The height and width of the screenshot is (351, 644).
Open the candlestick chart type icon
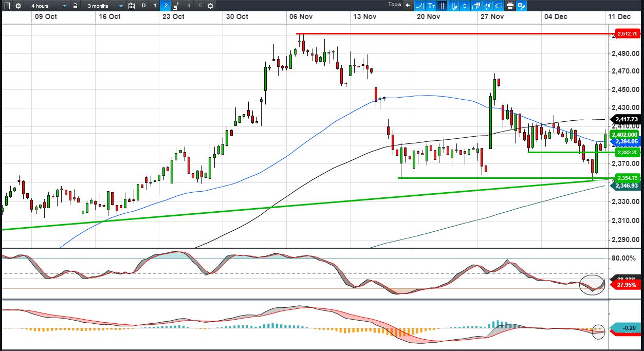click(x=465, y=6)
